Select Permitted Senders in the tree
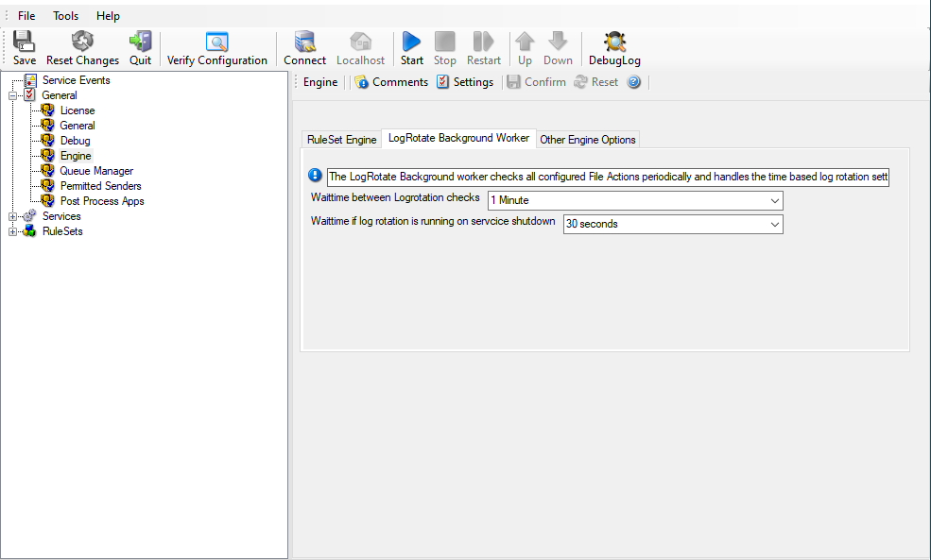Screen dimensions: 931x560 [100, 186]
